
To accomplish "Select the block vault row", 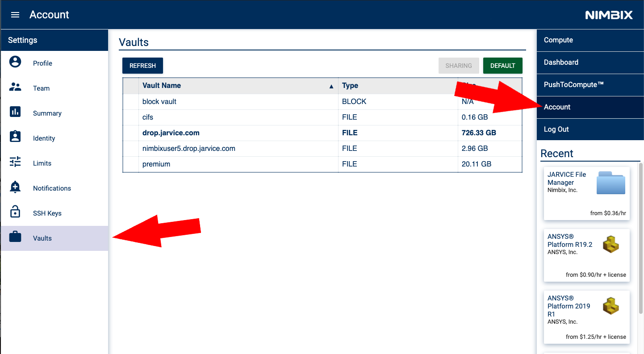I will click(322, 102).
